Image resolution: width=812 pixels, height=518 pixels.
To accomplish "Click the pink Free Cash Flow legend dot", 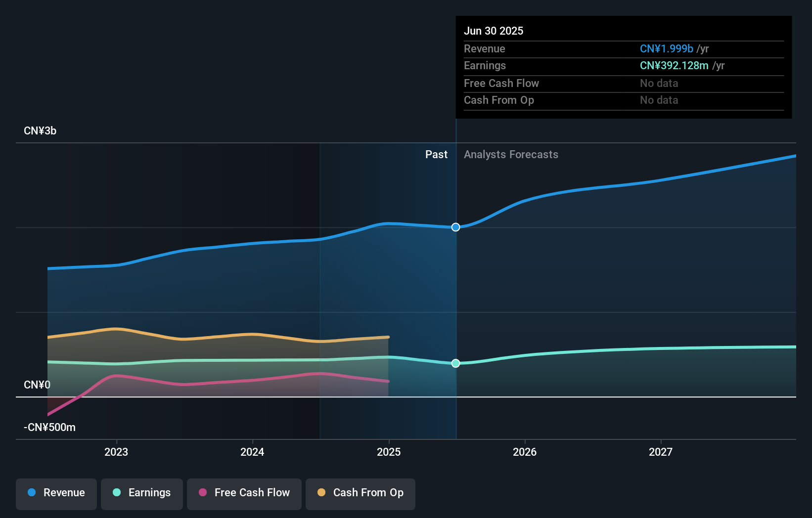I will pos(203,493).
